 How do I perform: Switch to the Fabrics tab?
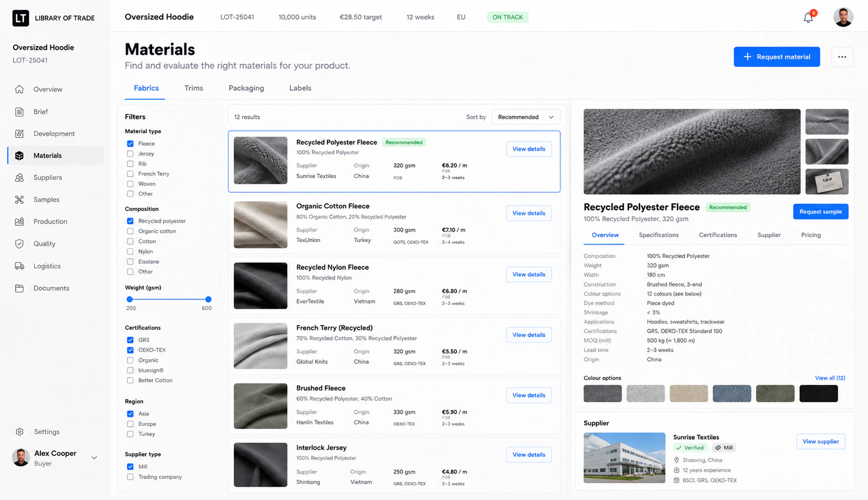[146, 88]
